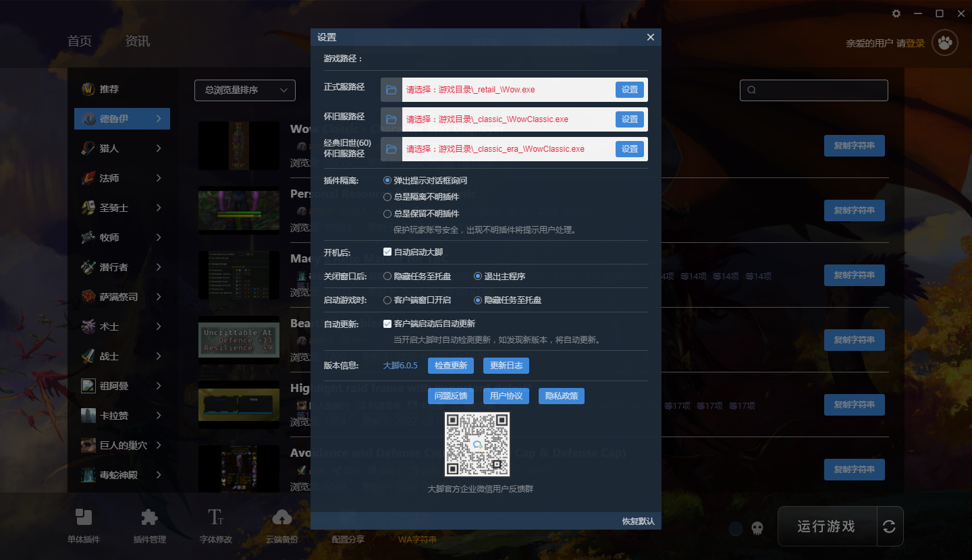This screenshot has height=560, width=972.
Task: Open 配置分享 in bottom bar
Action: coord(348,540)
